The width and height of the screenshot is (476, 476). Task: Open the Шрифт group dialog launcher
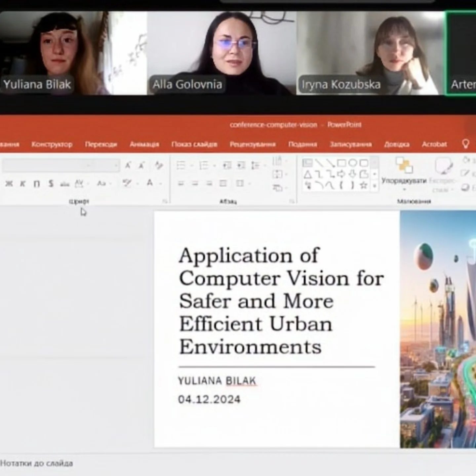point(164,201)
